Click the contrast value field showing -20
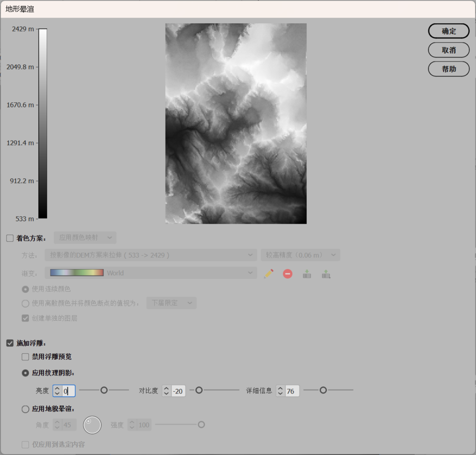The image size is (476, 455). [x=178, y=391]
